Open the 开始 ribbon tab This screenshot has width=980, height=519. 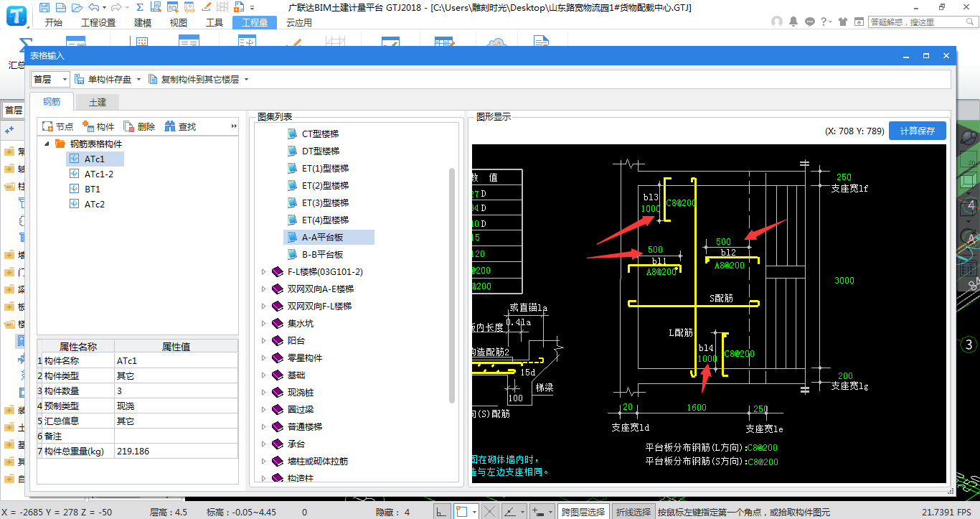[54, 22]
